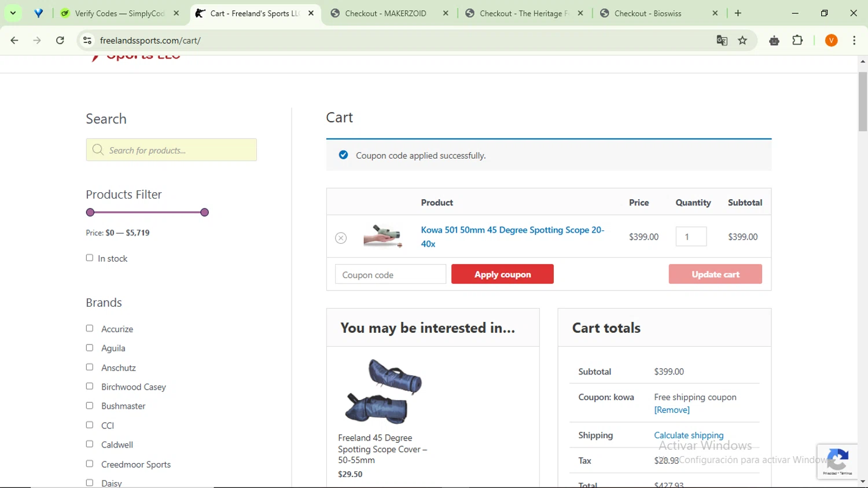Image resolution: width=868 pixels, height=488 pixels.
Task: Click the reCAPTCHA badge
Action: click(x=837, y=461)
